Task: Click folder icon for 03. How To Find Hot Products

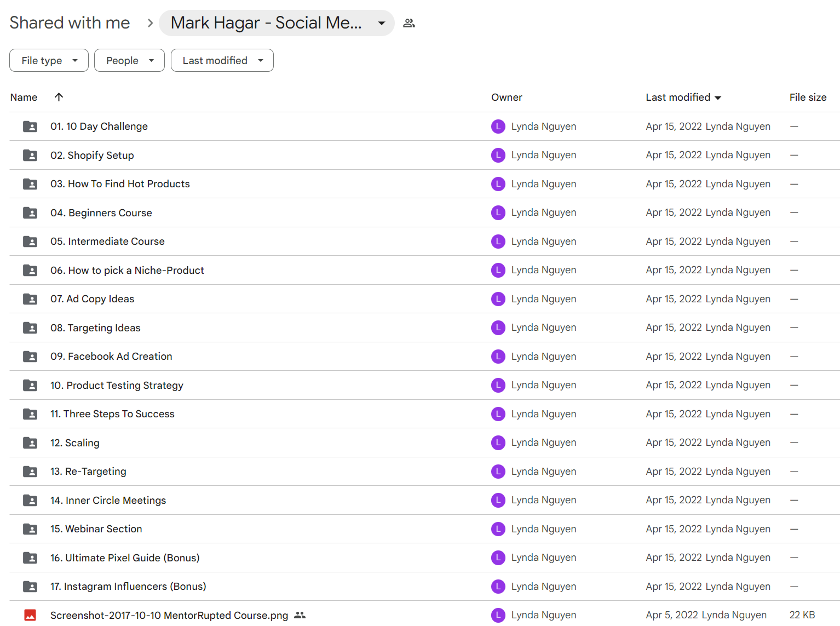Action: tap(30, 184)
